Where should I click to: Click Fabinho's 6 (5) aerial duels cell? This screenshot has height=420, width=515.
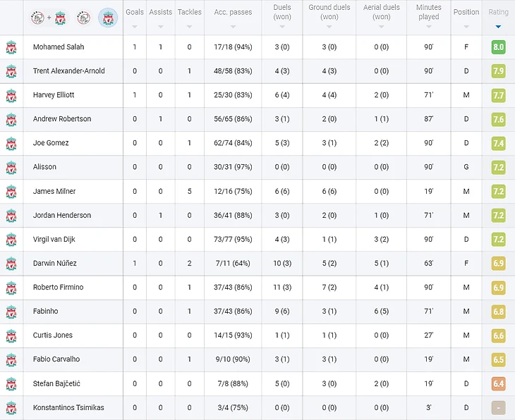tap(382, 311)
